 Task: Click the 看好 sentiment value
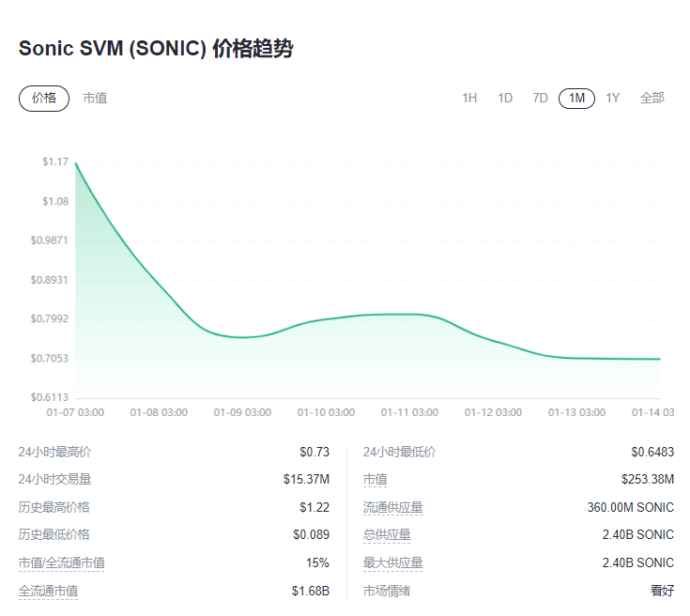tap(662, 592)
